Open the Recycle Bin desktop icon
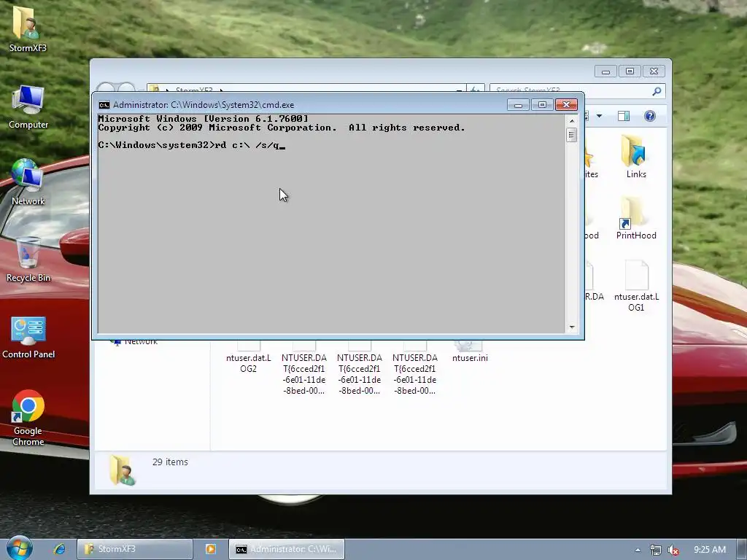747x560 pixels. [28, 260]
